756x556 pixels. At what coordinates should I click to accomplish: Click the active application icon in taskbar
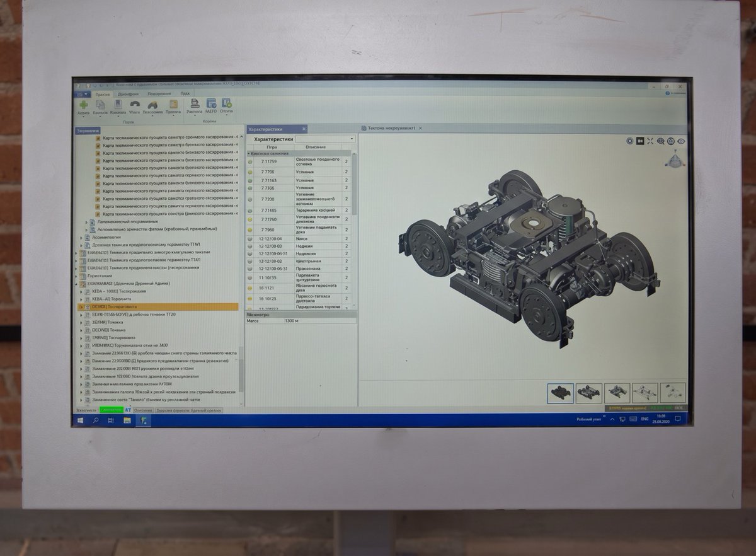click(144, 420)
